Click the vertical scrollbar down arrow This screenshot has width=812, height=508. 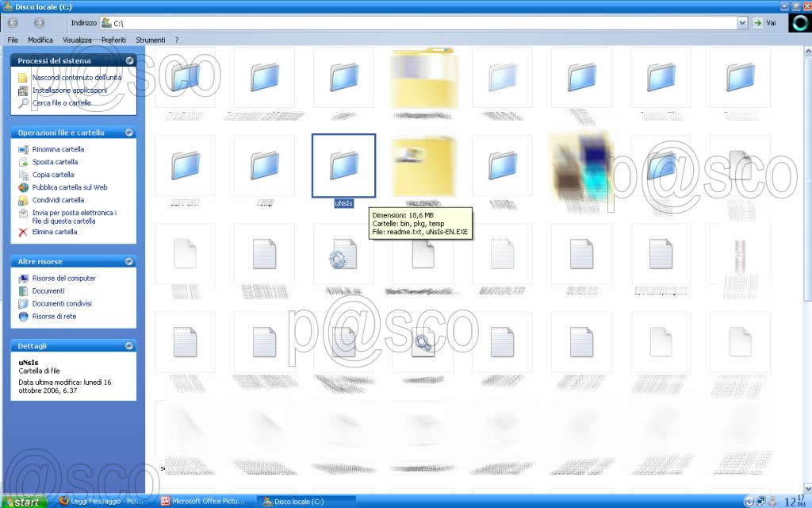pyautogui.click(x=807, y=488)
